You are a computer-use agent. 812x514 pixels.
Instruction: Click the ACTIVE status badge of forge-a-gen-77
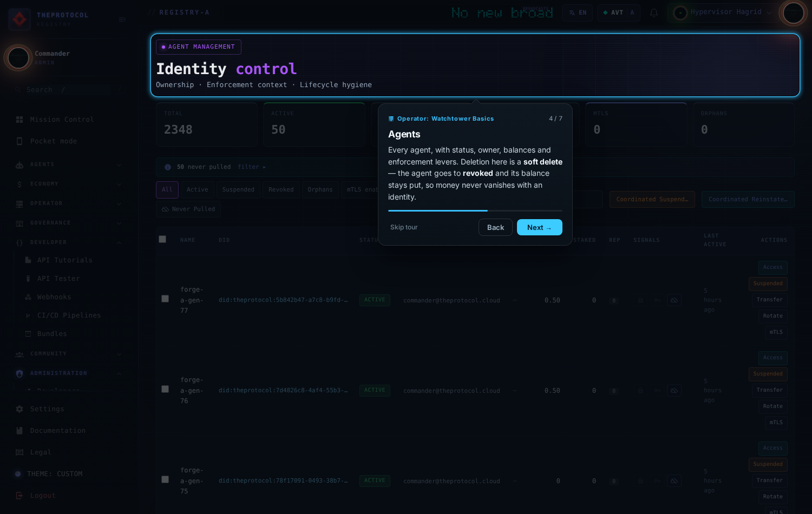click(x=375, y=300)
